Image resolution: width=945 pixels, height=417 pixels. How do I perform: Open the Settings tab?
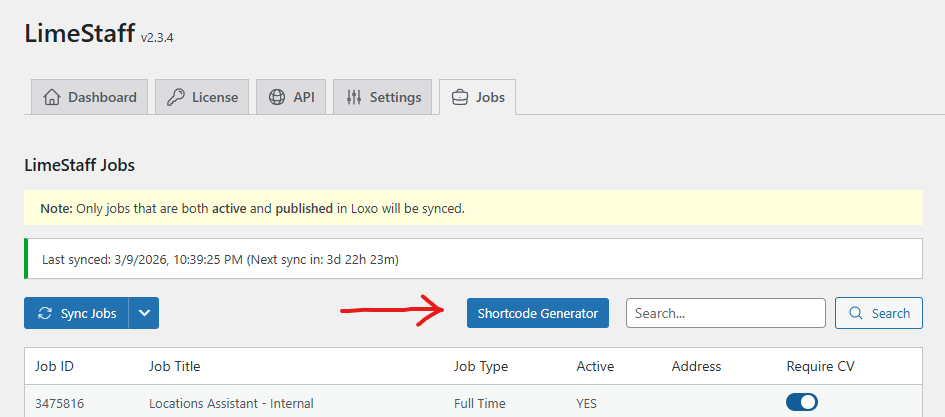point(383,97)
